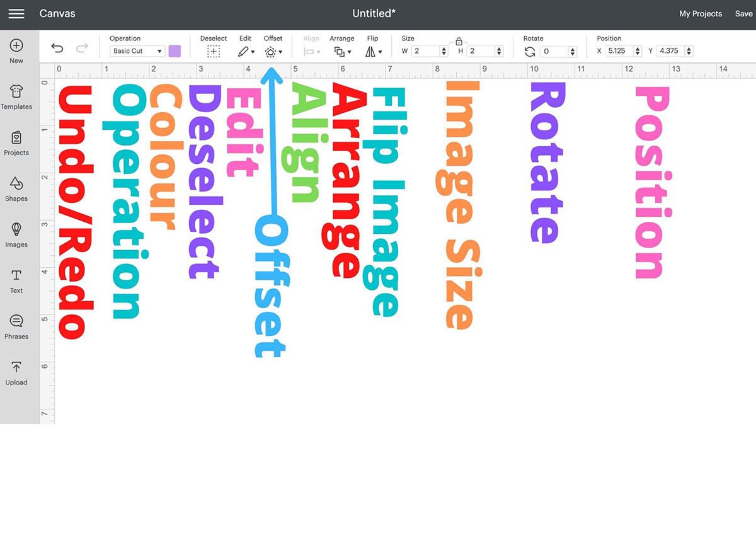Add Text from the sidebar
Image resolution: width=756 pixels, height=540 pixels.
16,282
